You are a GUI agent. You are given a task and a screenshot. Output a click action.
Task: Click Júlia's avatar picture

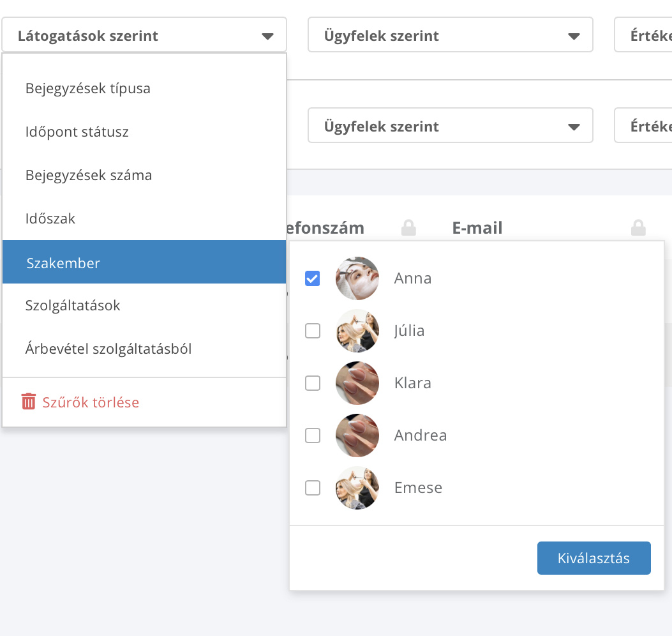coord(357,331)
